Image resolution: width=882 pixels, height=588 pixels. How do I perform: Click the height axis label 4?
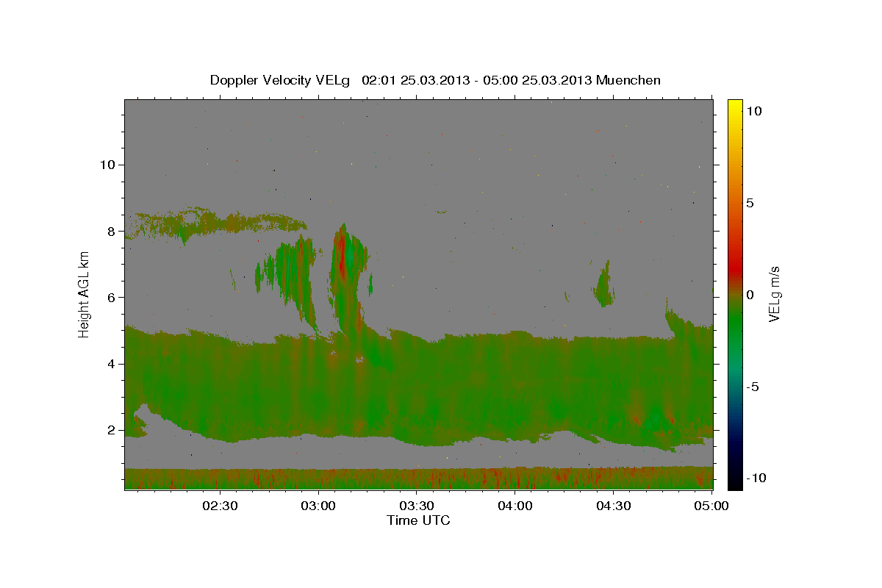click(x=112, y=364)
